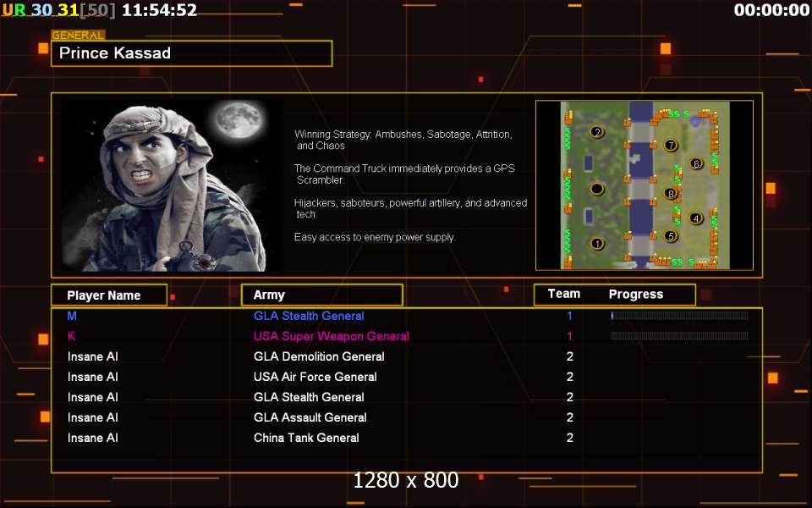The height and width of the screenshot is (508, 812).
Task: Click the Winning Strategy description line
Action: tap(403, 140)
